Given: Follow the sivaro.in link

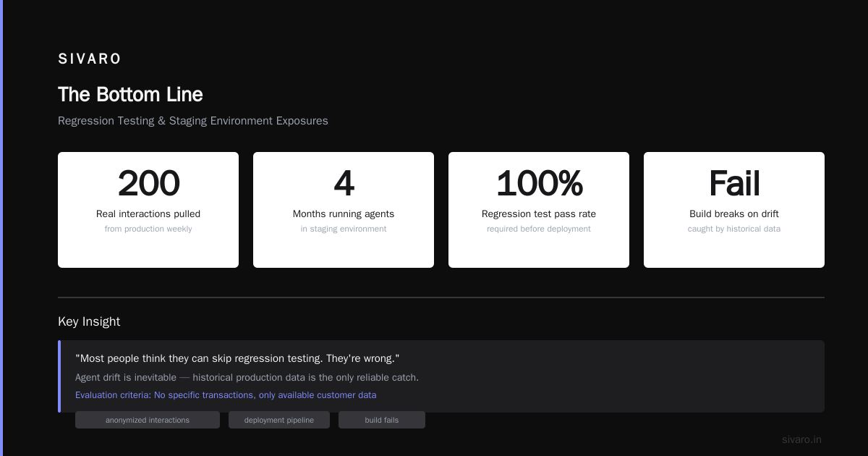Looking at the screenshot, I should [801, 439].
